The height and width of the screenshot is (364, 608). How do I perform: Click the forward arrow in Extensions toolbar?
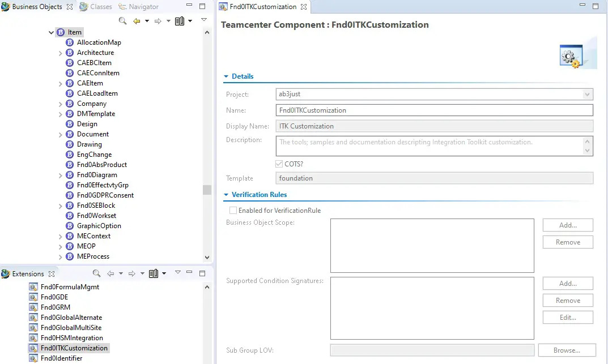pos(132,273)
